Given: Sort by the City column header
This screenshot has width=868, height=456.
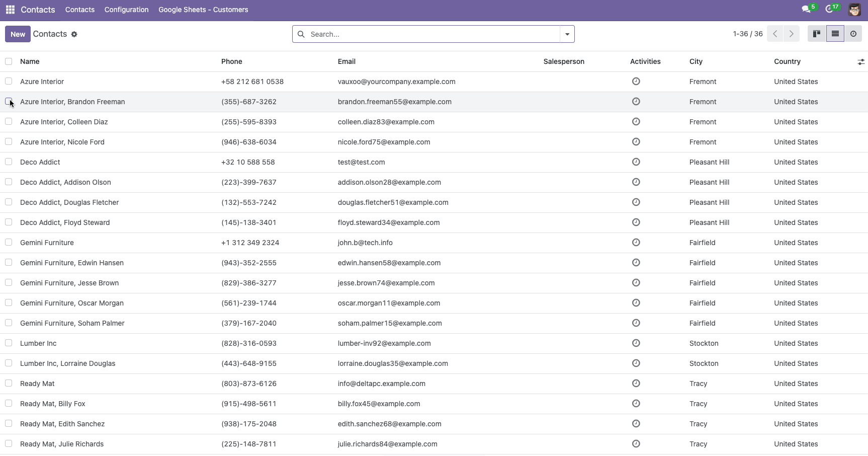Looking at the screenshot, I should pos(696,61).
